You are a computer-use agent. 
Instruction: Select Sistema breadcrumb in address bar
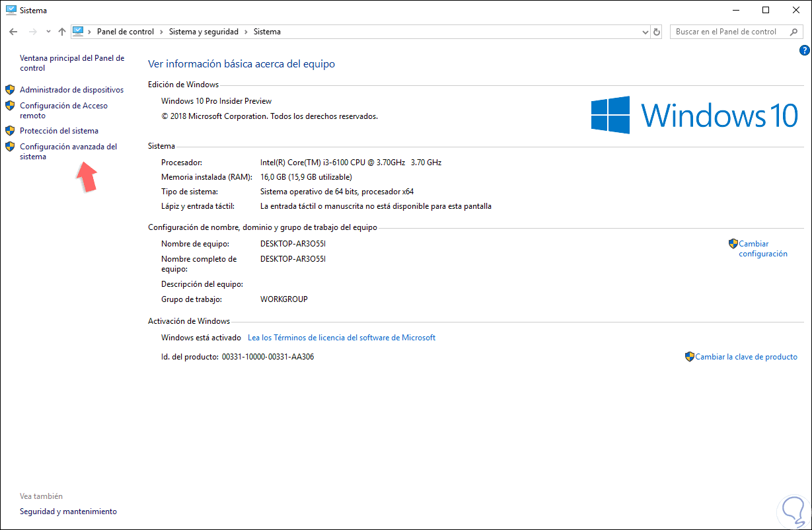[x=267, y=32]
